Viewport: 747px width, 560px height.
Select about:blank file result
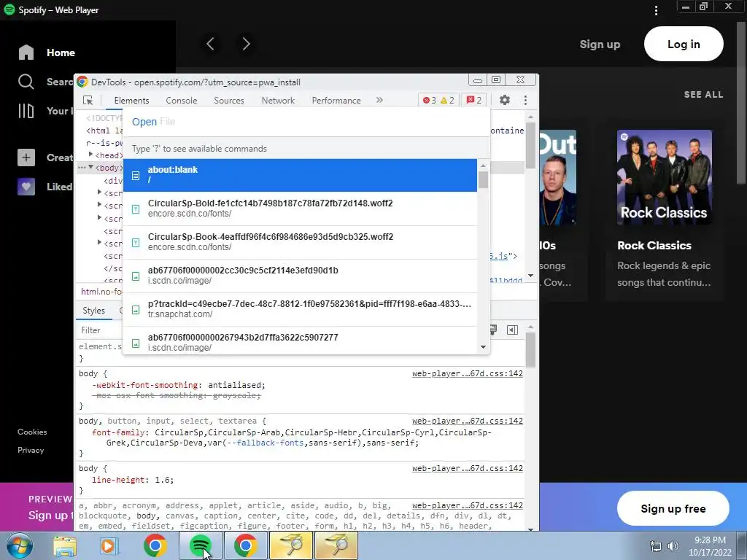[300, 175]
